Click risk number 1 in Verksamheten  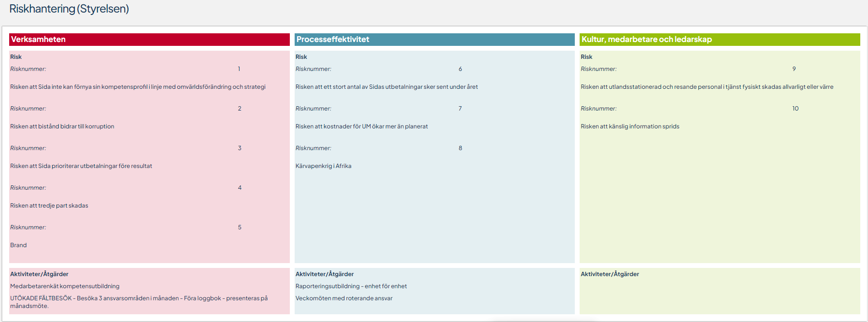point(239,69)
